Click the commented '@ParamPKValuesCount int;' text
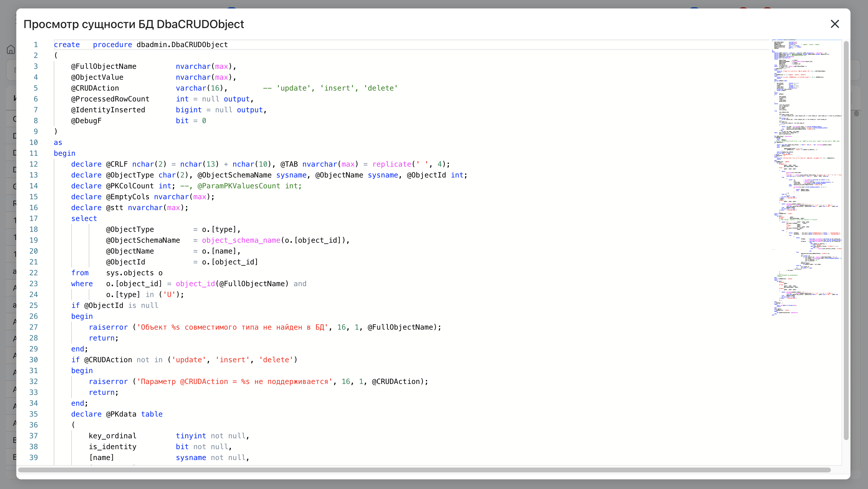Viewport: 868px width, 489px height. 249,186
